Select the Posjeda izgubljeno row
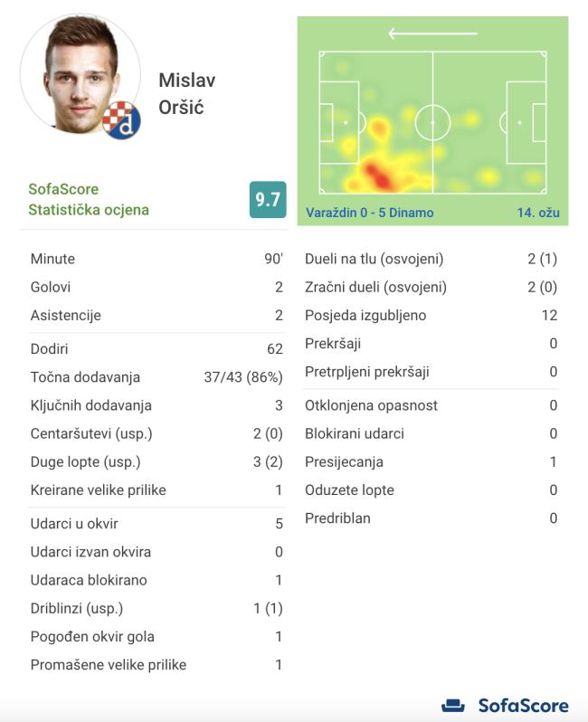The image size is (588, 722). (431, 316)
